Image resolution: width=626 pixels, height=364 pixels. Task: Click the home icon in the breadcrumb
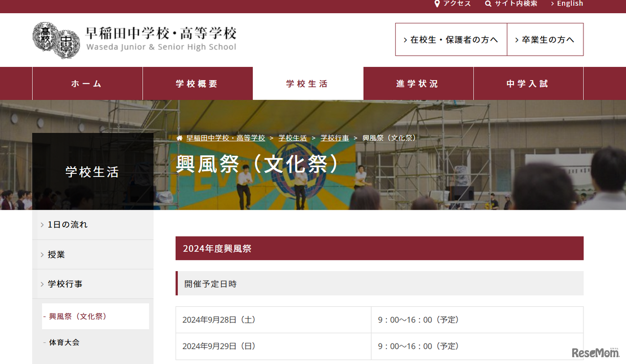(179, 138)
